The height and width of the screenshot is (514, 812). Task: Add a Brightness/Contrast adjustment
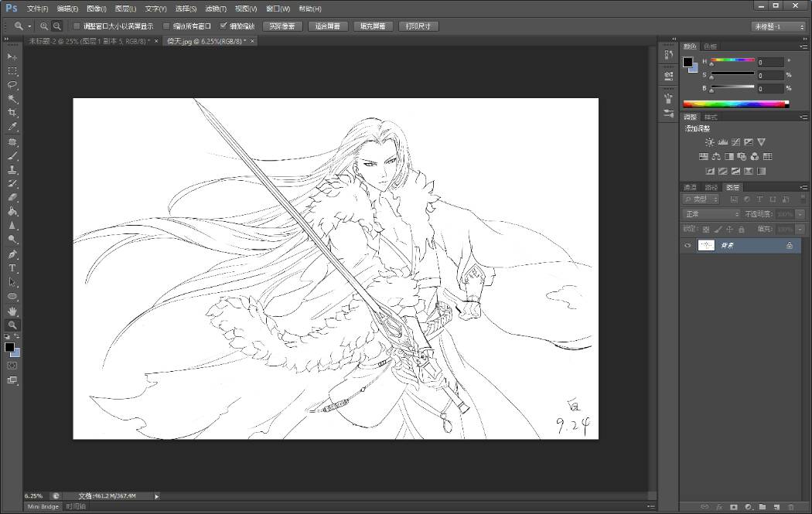[x=709, y=141]
